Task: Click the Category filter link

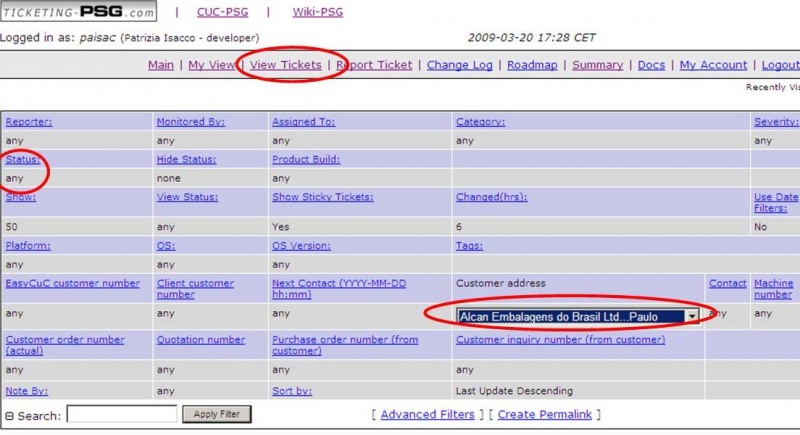Action: click(481, 122)
